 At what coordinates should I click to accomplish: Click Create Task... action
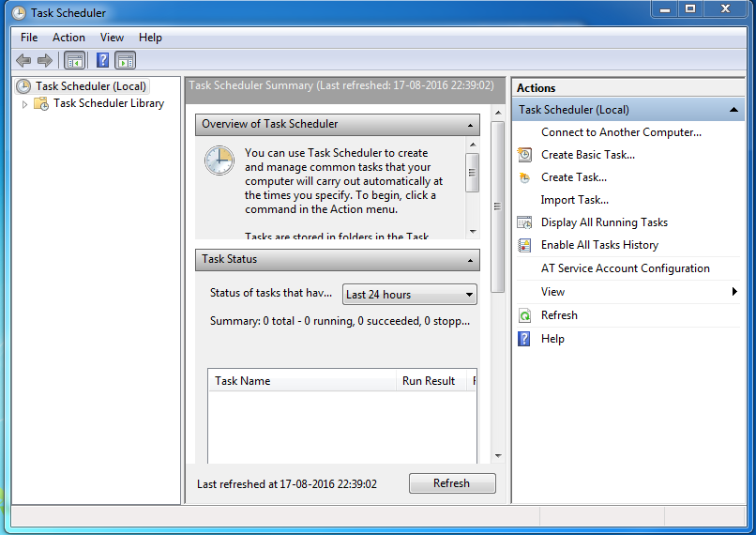[x=574, y=177]
